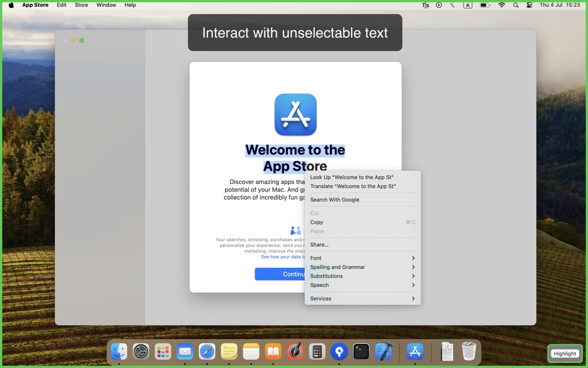Open the Trash in the Dock
Image resolution: width=588 pixels, height=368 pixels.
pyautogui.click(x=469, y=352)
